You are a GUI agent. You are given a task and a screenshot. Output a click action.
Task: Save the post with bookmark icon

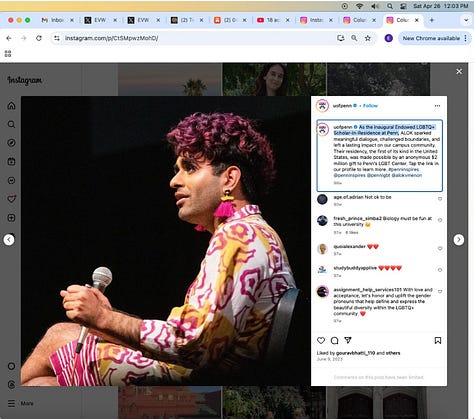[438, 340]
